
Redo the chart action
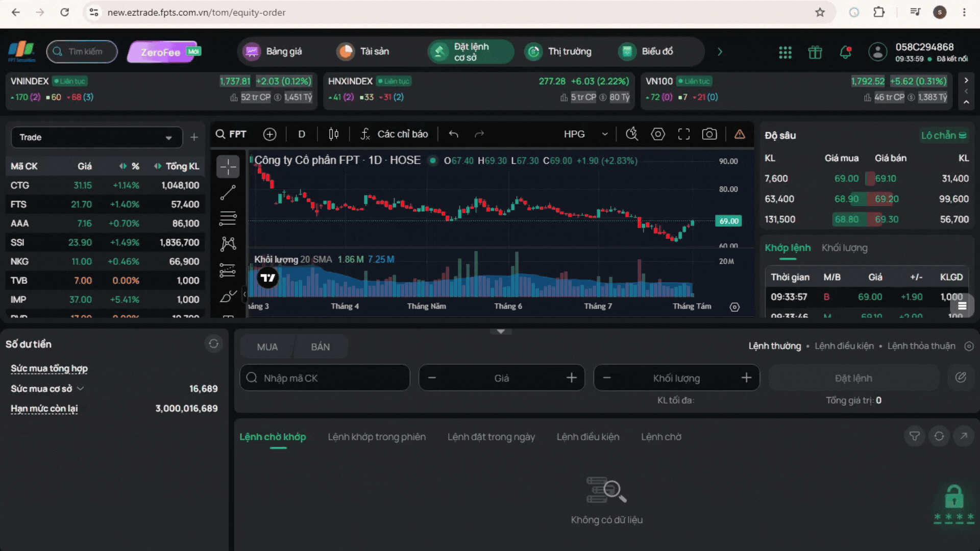tap(479, 134)
